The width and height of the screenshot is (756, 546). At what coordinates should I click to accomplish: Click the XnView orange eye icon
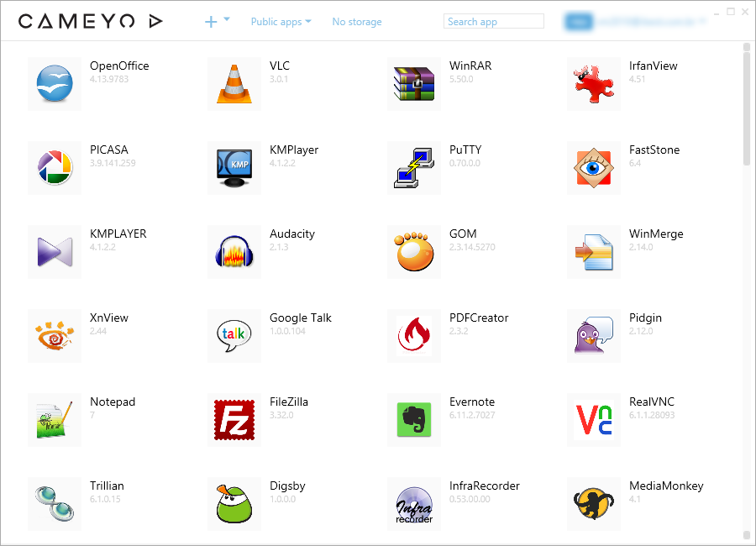pyautogui.click(x=55, y=336)
